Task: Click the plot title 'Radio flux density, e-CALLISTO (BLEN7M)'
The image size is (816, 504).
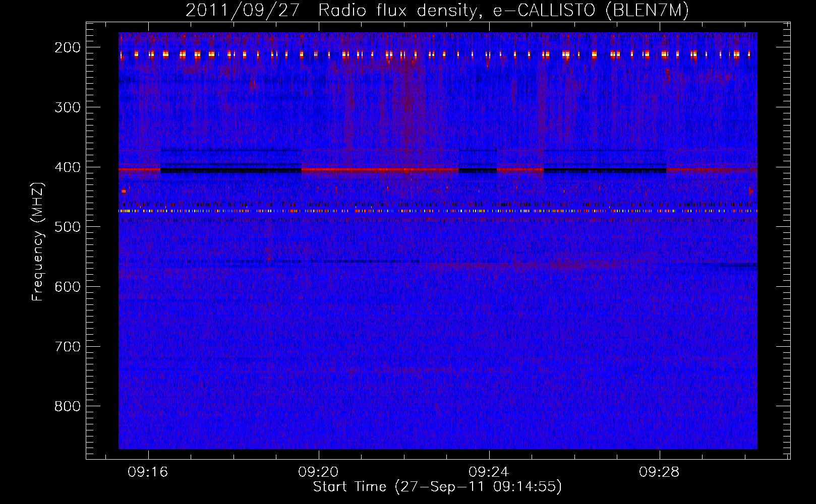Action: coord(503,11)
